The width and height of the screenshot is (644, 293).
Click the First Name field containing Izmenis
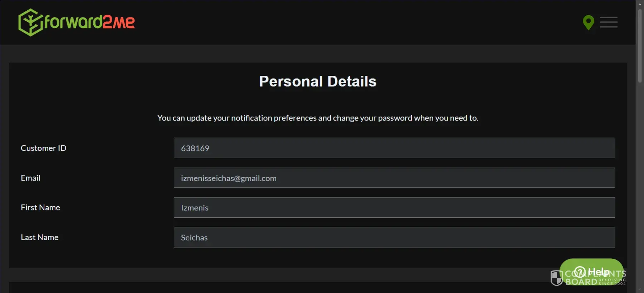[x=394, y=208]
